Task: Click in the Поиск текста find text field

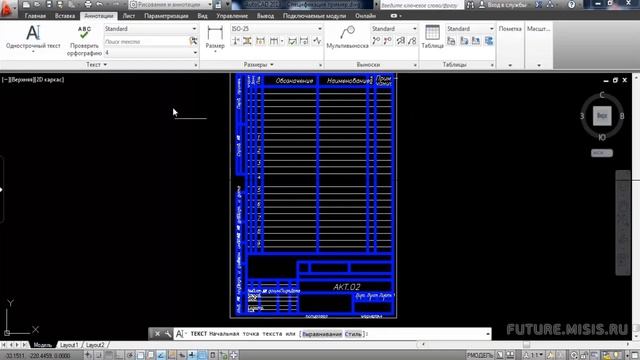Action: point(146,42)
